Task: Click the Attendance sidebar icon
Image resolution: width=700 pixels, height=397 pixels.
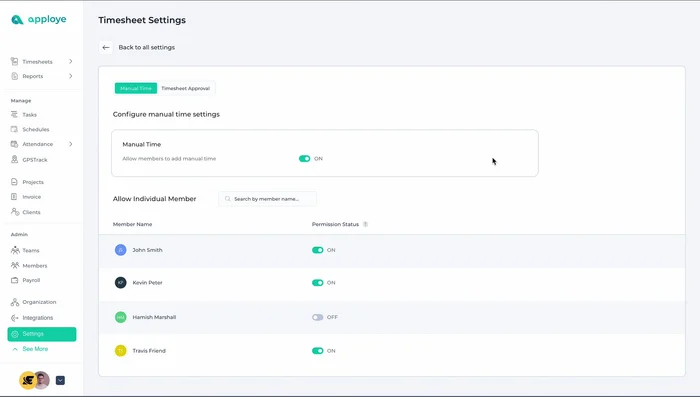Action: pyautogui.click(x=14, y=144)
